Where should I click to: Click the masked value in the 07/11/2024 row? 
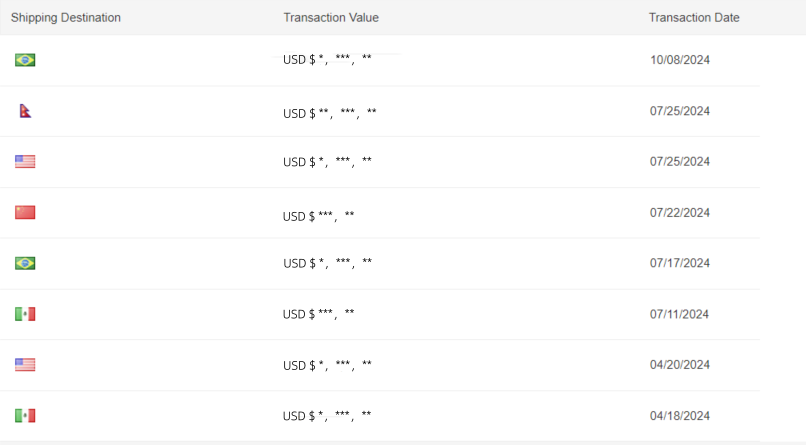point(319,314)
